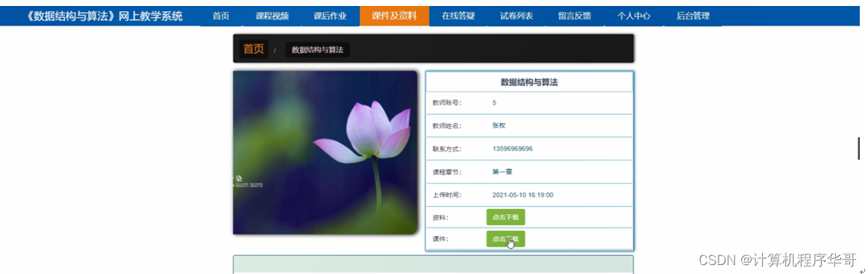Select the upload time 2021-05-10 16:19:00
The height and width of the screenshot is (274, 868).
coord(522,195)
